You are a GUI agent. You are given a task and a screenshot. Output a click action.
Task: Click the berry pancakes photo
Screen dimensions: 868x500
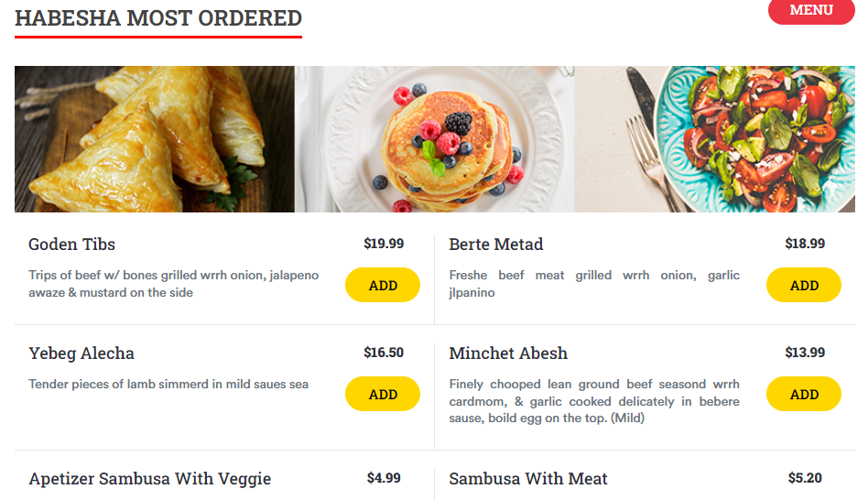click(x=435, y=139)
